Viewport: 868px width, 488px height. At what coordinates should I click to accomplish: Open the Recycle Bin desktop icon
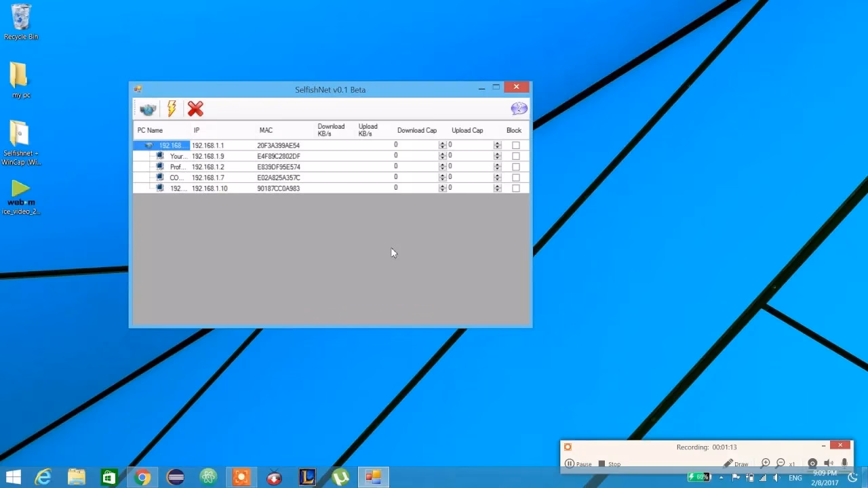pos(21,22)
